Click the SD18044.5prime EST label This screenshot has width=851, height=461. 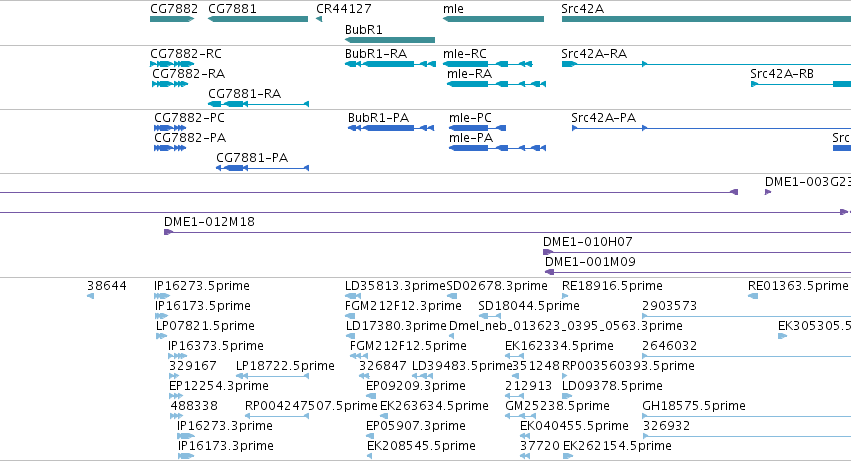click(x=529, y=306)
